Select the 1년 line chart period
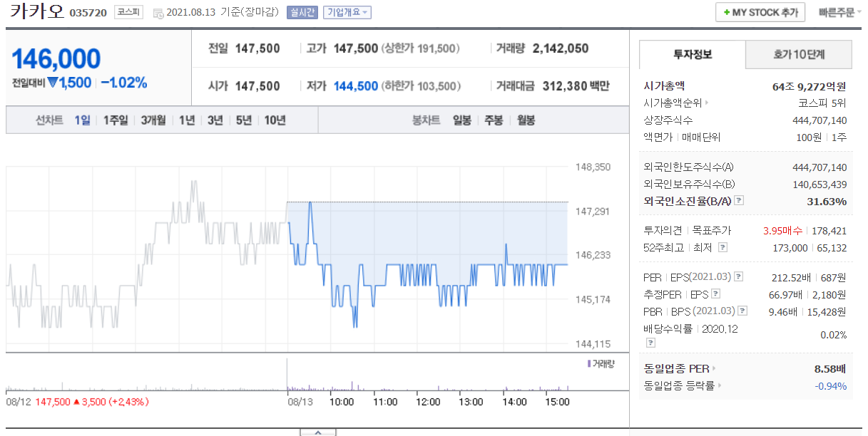Viewport: 868px width, 436px height. 187,120
